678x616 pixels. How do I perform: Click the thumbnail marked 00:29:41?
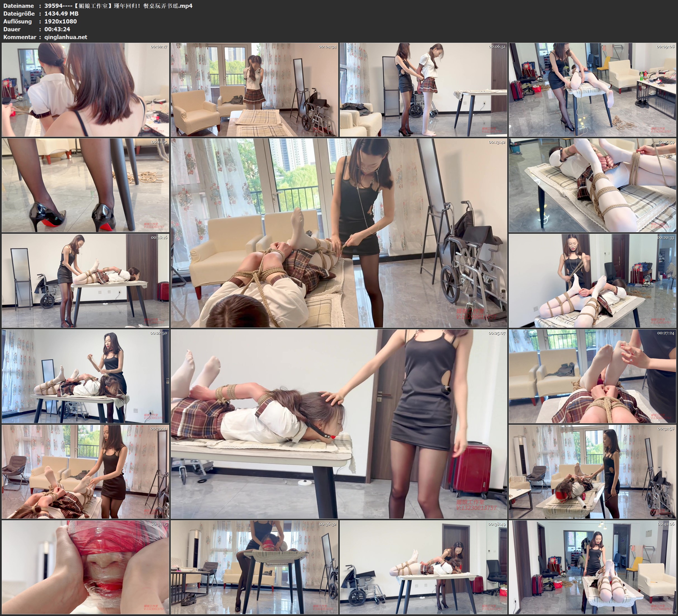[x=85, y=471]
